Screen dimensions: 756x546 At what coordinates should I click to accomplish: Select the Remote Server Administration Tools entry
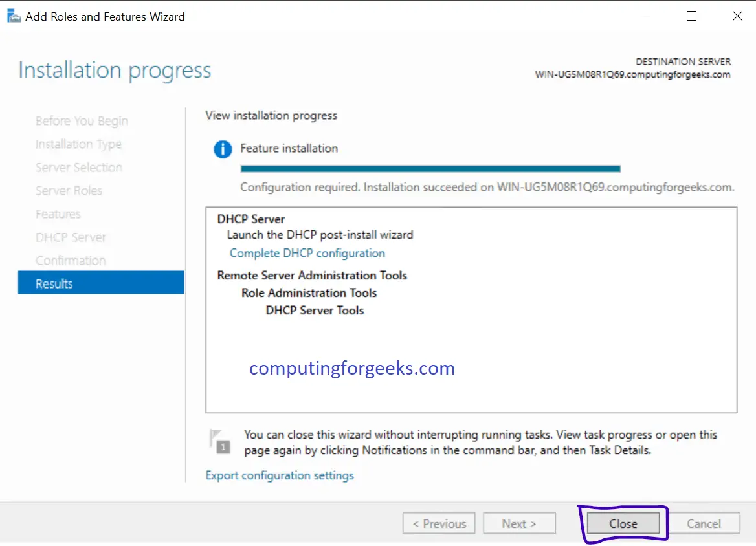coord(312,276)
